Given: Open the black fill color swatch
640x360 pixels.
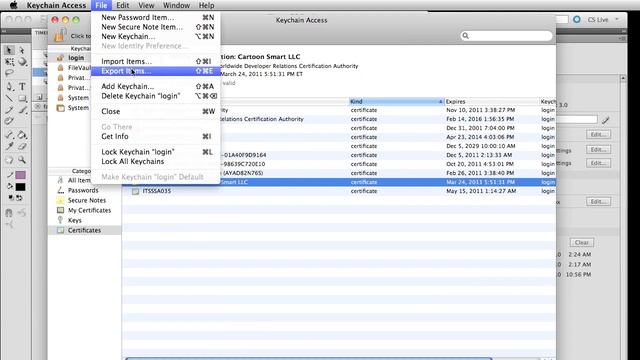Looking at the screenshot, I should pos(20,187).
